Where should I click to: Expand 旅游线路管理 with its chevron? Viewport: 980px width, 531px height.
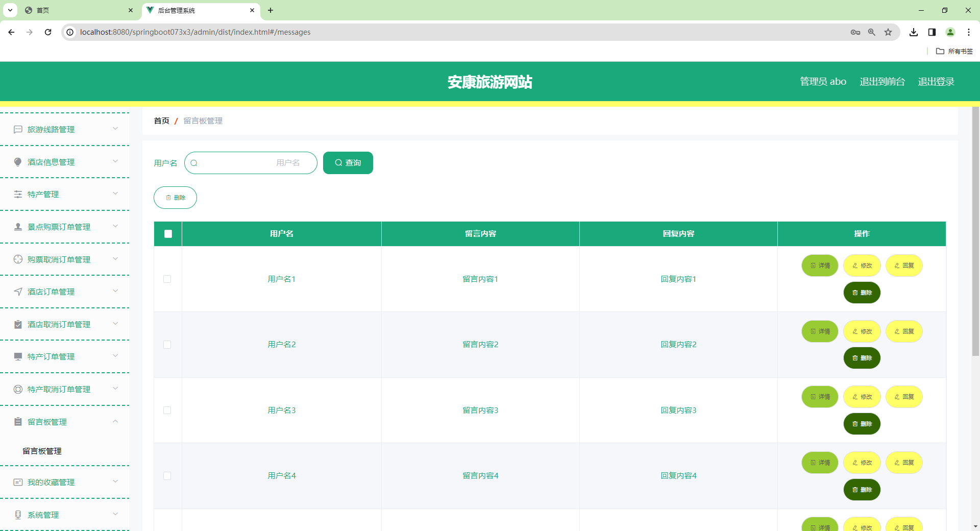tap(115, 129)
